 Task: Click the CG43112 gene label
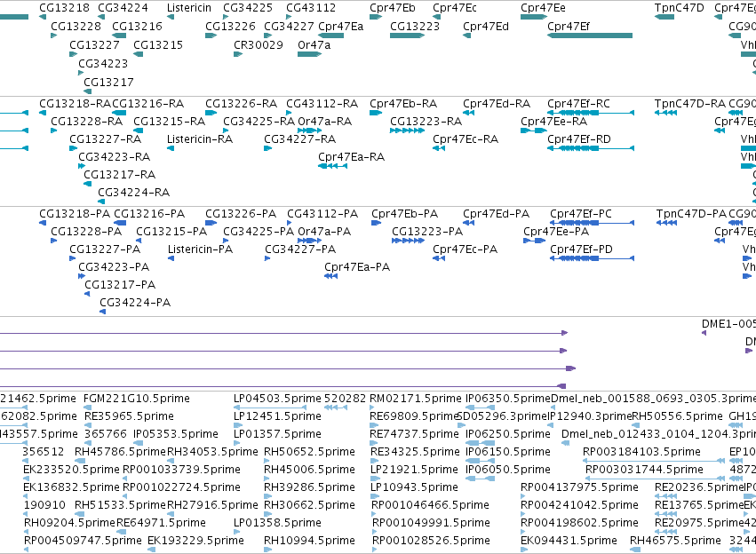pos(311,8)
